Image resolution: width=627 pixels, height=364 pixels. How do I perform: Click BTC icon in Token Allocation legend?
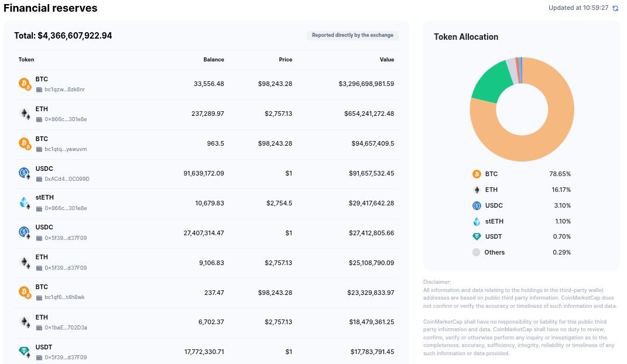point(477,174)
